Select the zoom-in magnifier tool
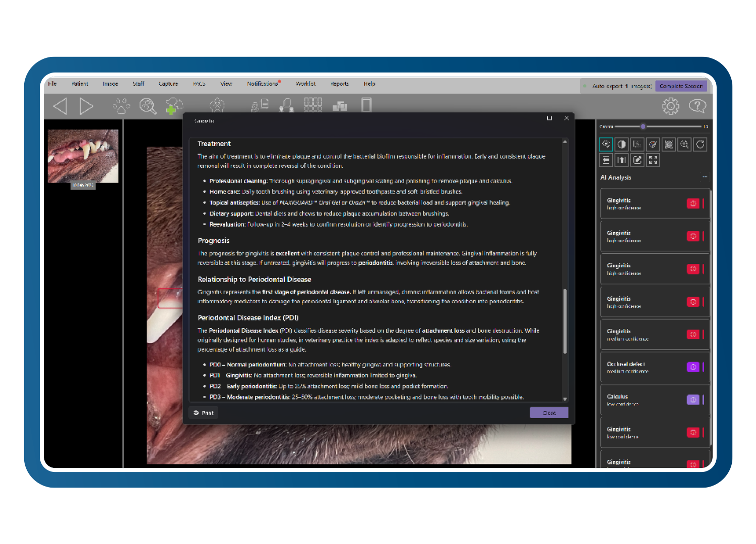The image size is (756, 544). [x=684, y=145]
